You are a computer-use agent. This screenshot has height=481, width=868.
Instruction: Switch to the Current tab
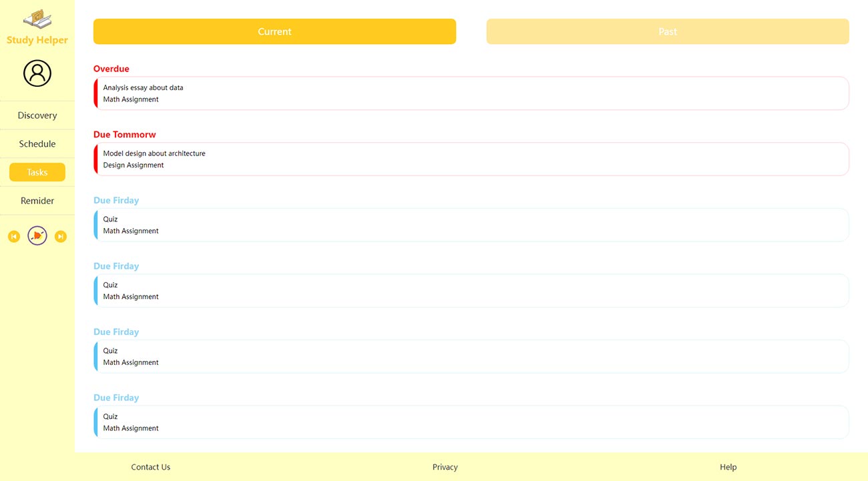(x=274, y=31)
